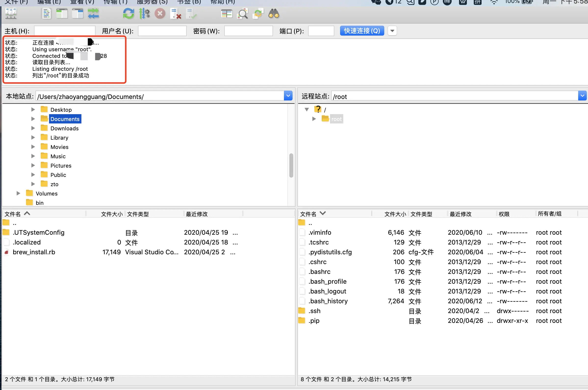The height and width of the screenshot is (390, 588).
Task: Click the 主机 (H) host input field
Action: pyautogui.click(x=64, y=31)
